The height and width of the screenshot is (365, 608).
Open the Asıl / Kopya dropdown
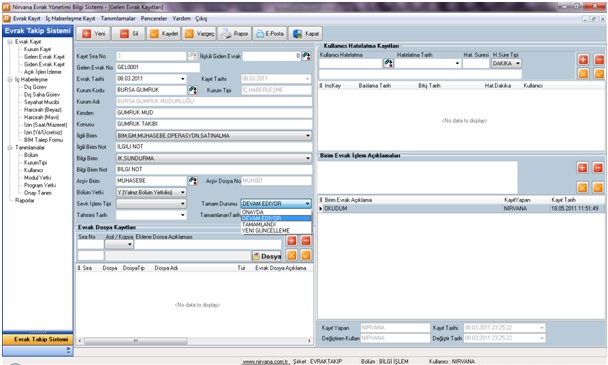click(x=130, y=244)
